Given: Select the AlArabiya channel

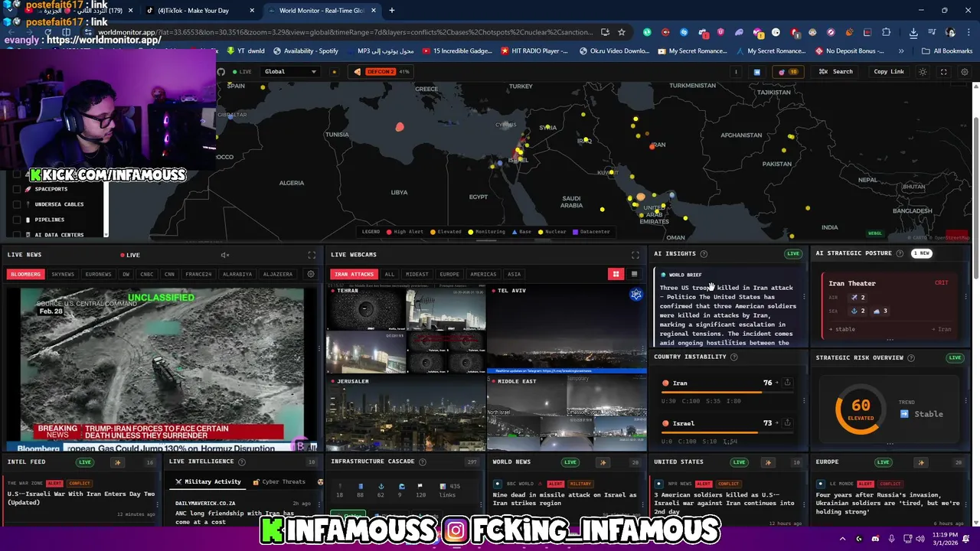Looking at the screenshot, I should 237,274.
